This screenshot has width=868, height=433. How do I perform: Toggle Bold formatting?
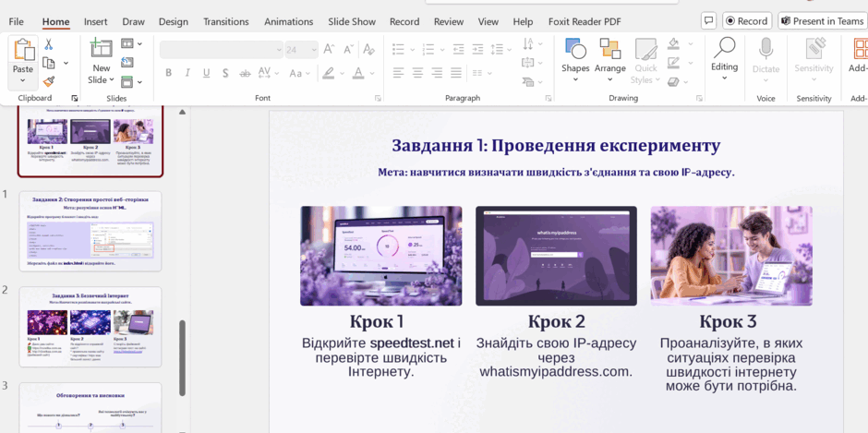click(x=168, y=73)
